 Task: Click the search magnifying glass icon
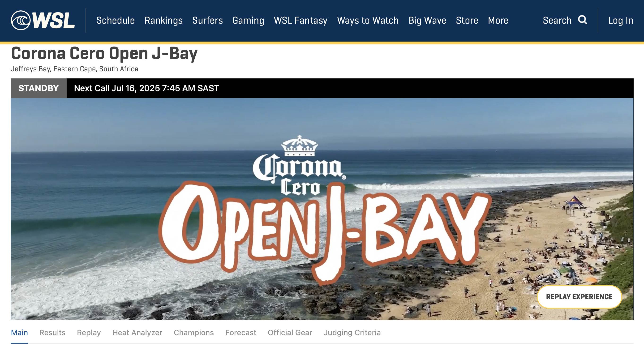[583, 20]
